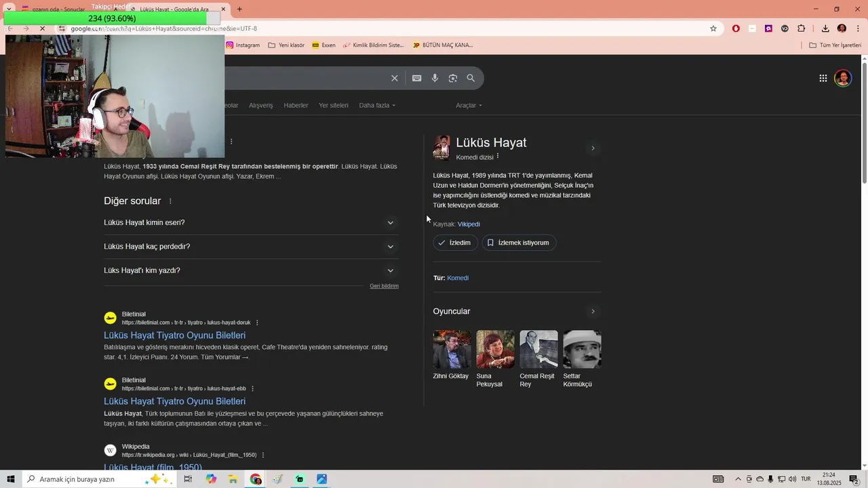Open the purple extension icon in toolbar
The width and height of the screenshot is (868, 488).
pos(768,28)
